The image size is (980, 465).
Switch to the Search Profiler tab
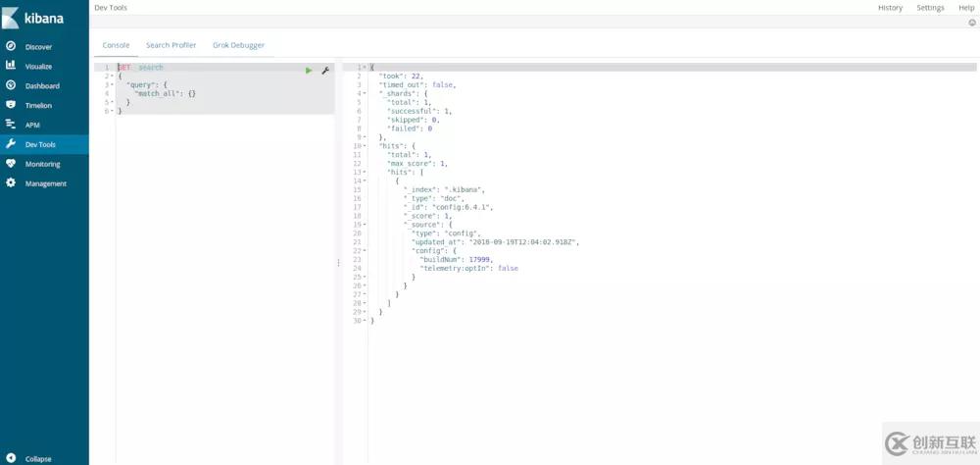(171, 45)
